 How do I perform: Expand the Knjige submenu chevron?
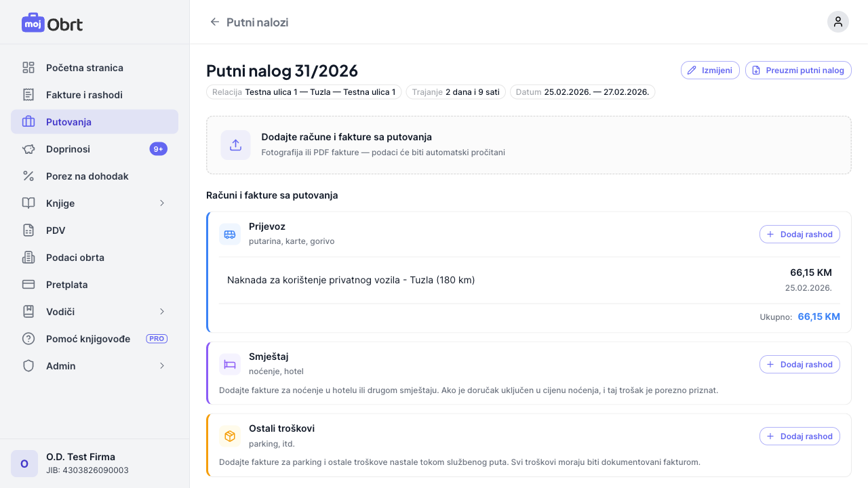pos(162,203)
